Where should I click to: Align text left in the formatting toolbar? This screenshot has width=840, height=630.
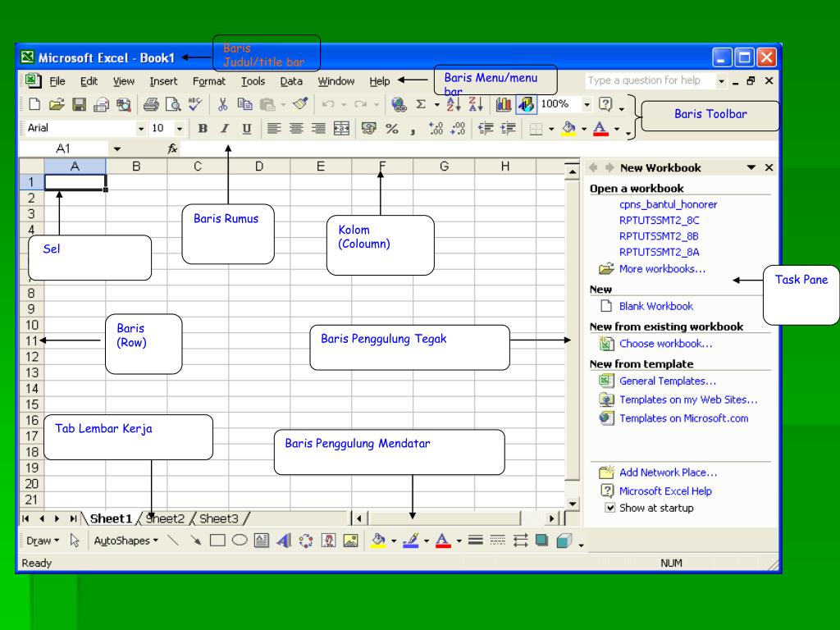pos(274,128)
